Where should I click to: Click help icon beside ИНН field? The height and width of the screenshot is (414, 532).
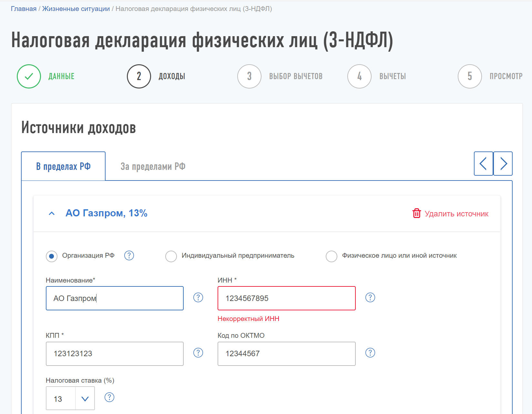tap(370, 297)
